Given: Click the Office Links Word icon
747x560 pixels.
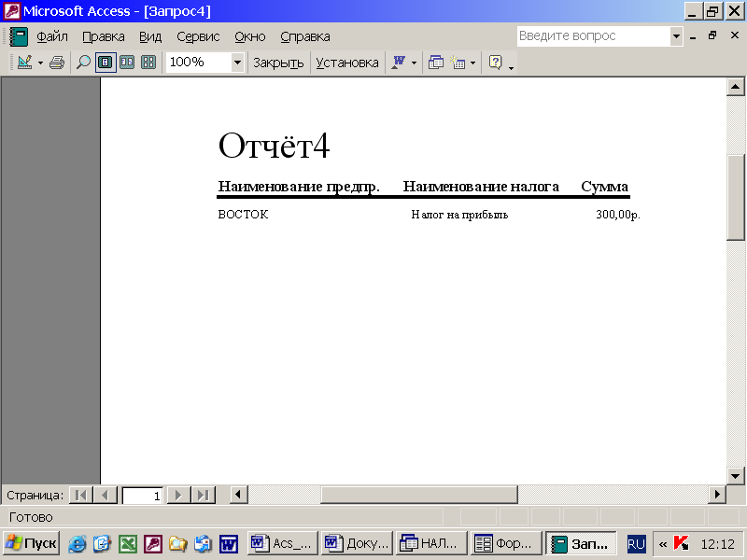Looking at the screenshot, I should coord(399,63).
